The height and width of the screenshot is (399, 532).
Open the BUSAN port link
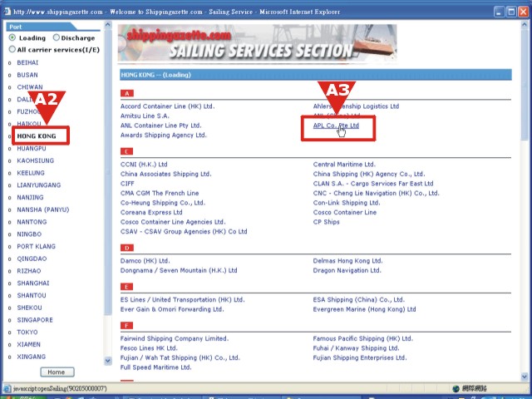[x=27, y=75]
